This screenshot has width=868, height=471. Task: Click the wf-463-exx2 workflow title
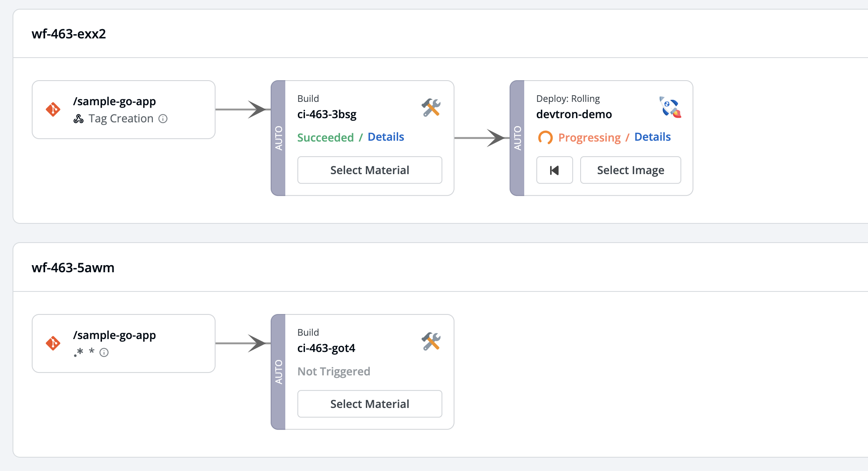69,34
